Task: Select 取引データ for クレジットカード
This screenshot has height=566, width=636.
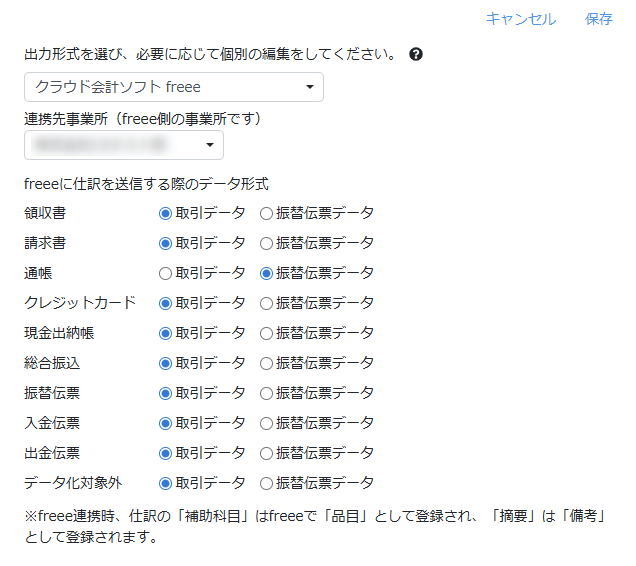Action: tap(166, 303)
